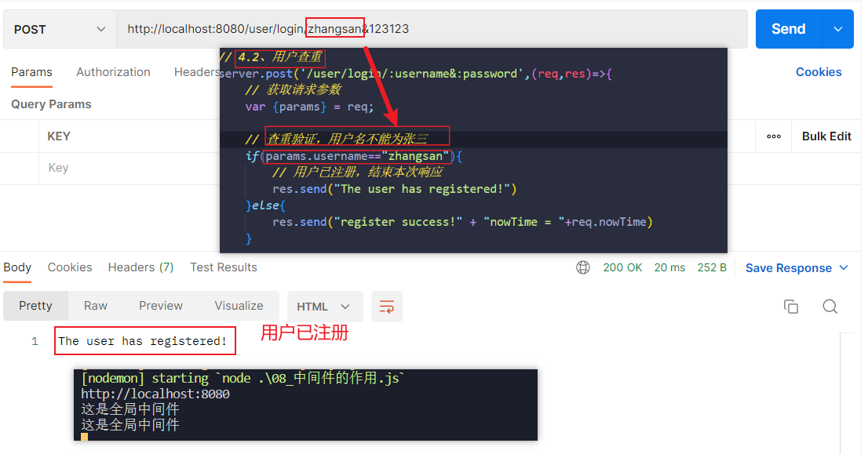Open the Cookies link near request tabs

coord(818,72)
